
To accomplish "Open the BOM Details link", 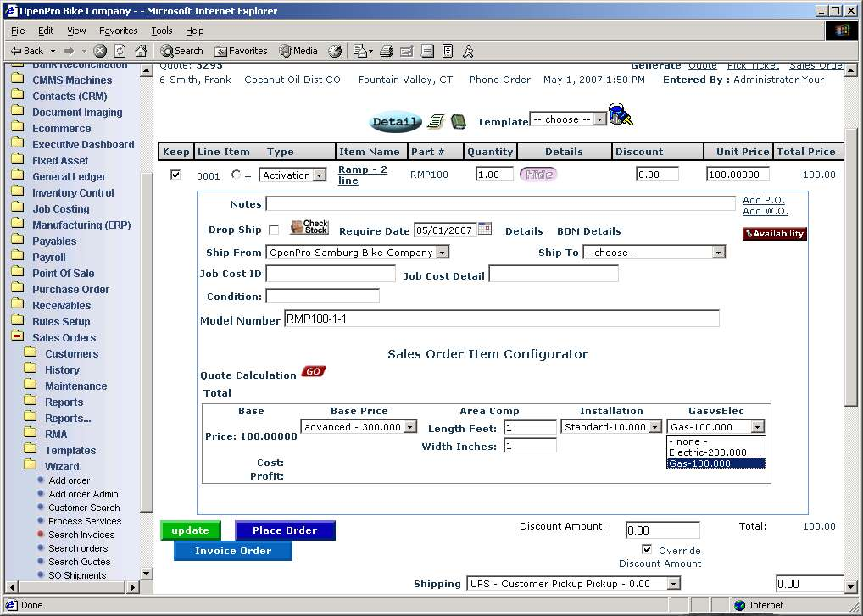I will 588,231.
